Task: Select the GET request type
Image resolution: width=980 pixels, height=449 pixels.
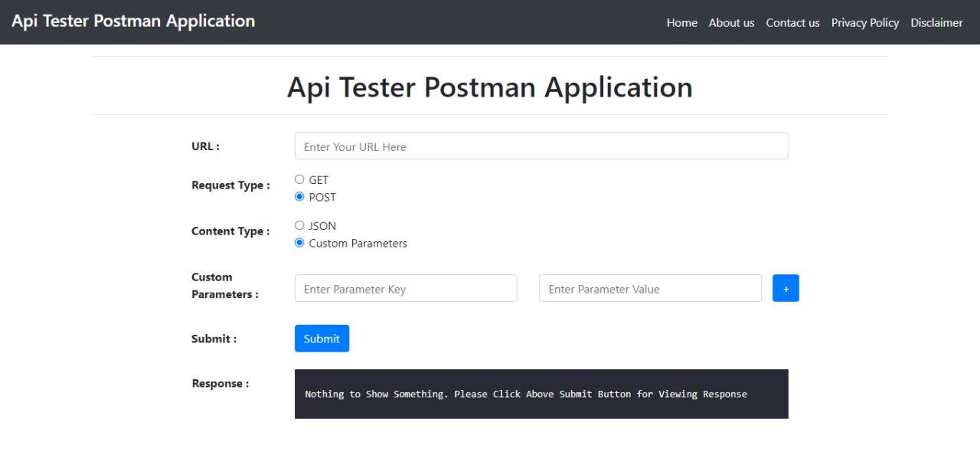Action: pyautogui.click(x=299, y=179)
